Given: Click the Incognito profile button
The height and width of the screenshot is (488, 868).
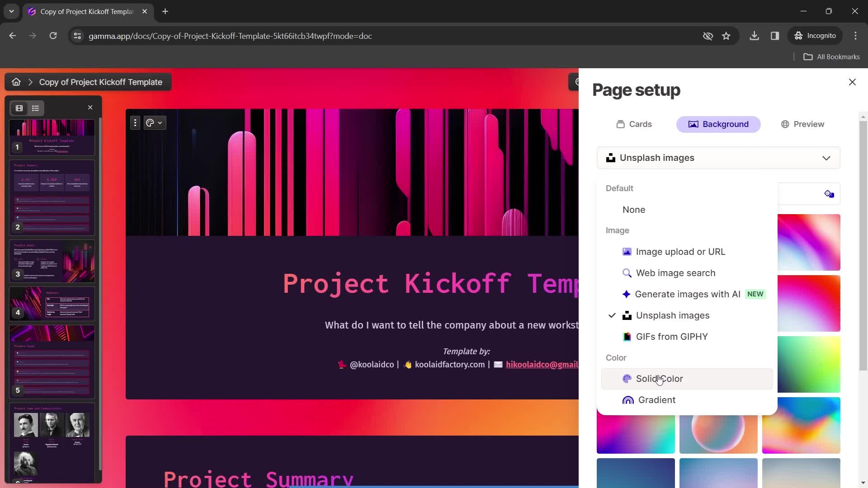Looking at the screenshot, I should point(815,36).
